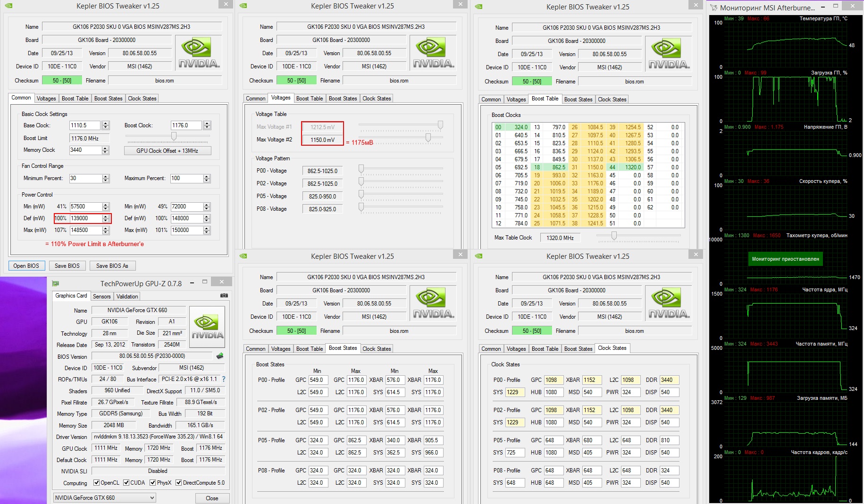
Task: Click the GPU Clock Offset + 13MHz button
Action: pos(168,151)
